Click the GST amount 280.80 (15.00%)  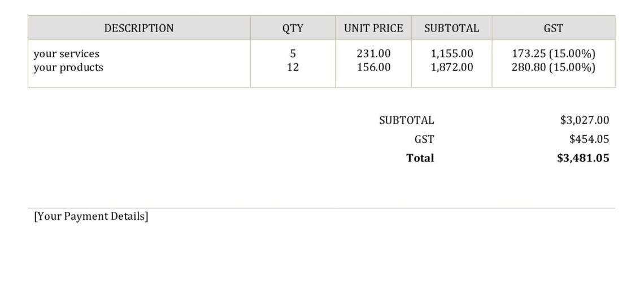553,67
